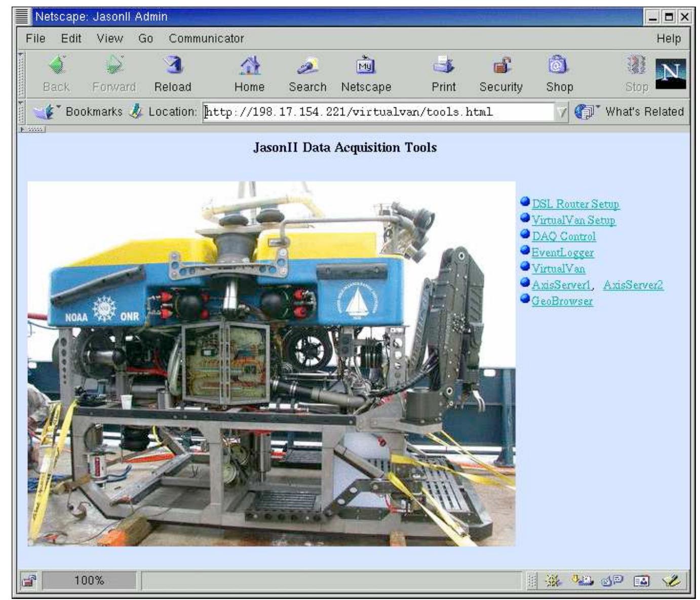Click the Back navigation icon
700x600 pixels.
57,65
